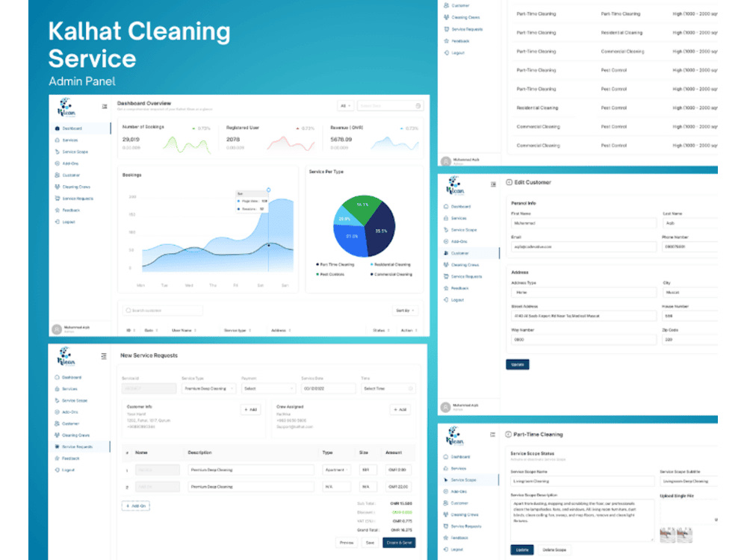Click clock icon in Select Time field
This screenshot has width=747, height=560.
tap(410, 388)
